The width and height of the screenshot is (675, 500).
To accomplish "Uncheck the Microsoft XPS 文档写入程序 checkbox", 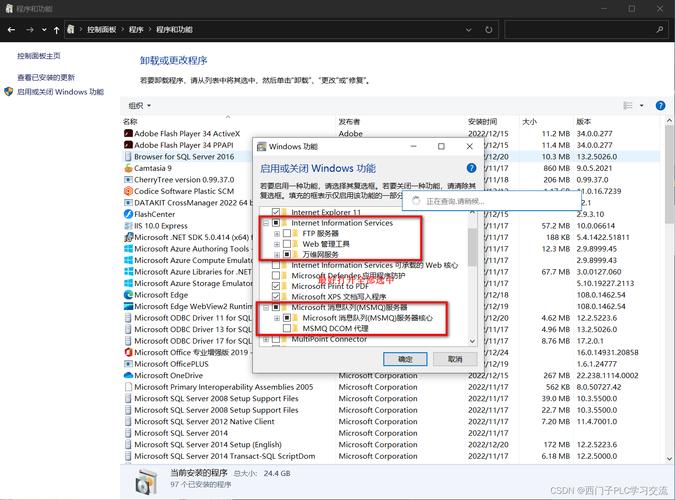I will tap(276, 297).
